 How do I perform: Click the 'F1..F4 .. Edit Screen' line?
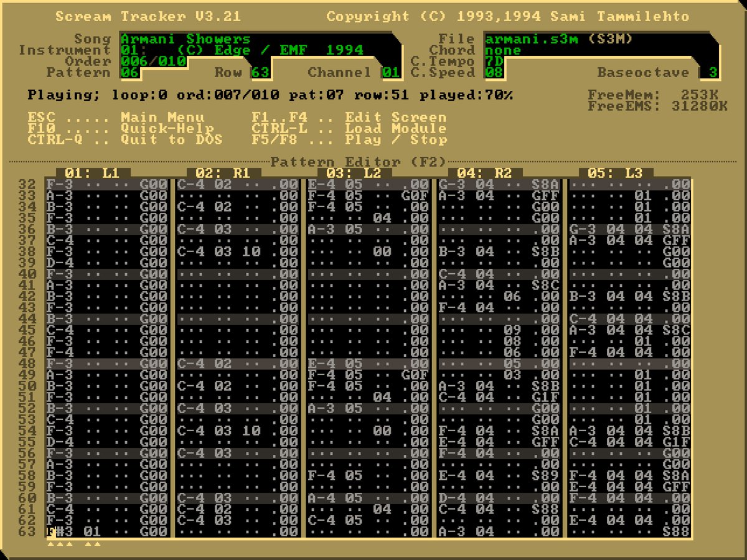tap(349, 117)
